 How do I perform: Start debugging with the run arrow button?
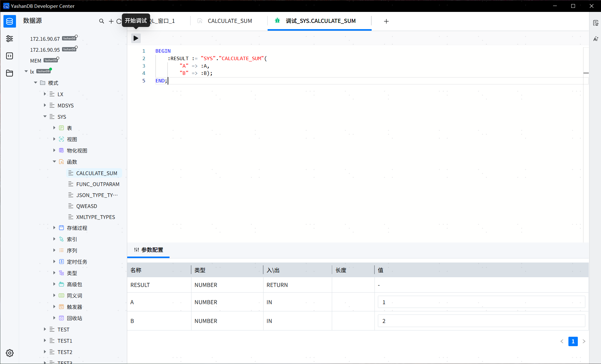(136, 38)
